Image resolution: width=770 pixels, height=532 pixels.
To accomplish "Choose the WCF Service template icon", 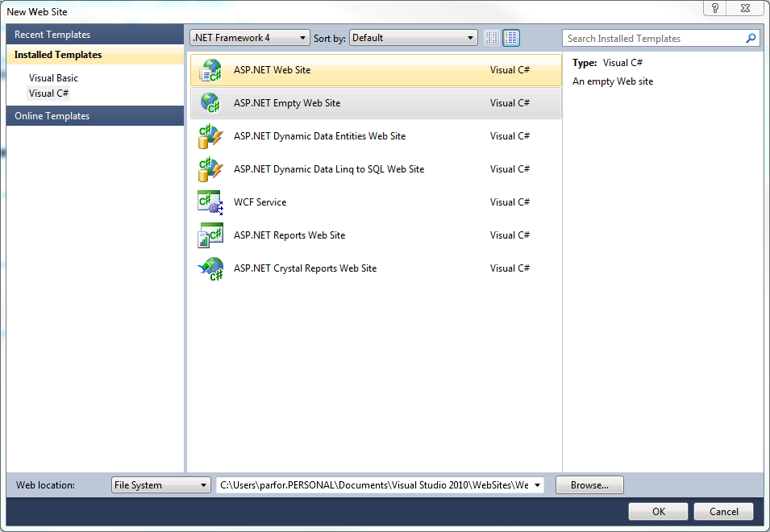I will coord(210,202).
